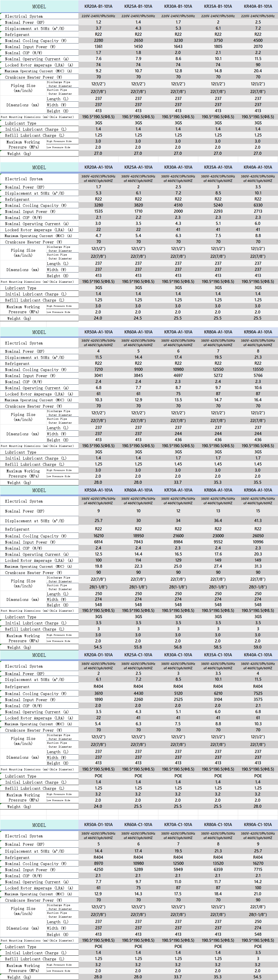This screenshot has height=980, width=278.
Task: Select the 10996 input power cell
Action: pyautogui.click(x=258, y=542)
